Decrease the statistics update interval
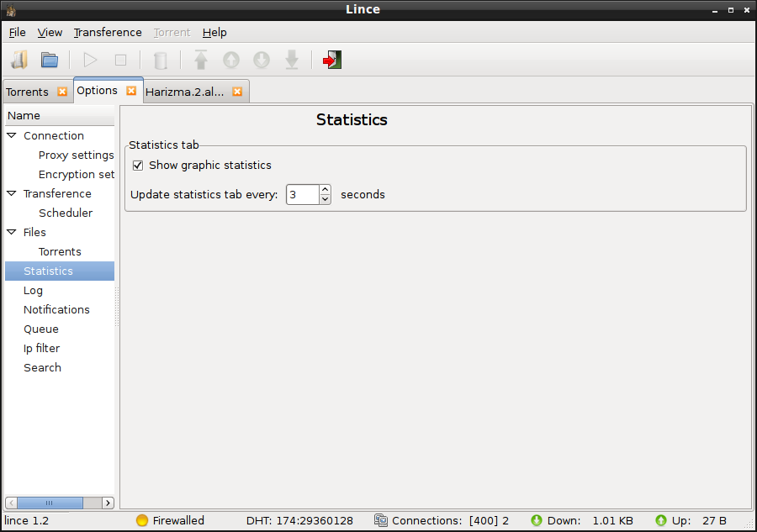This screenshot has width=757, height=532. tap(326, 199)
